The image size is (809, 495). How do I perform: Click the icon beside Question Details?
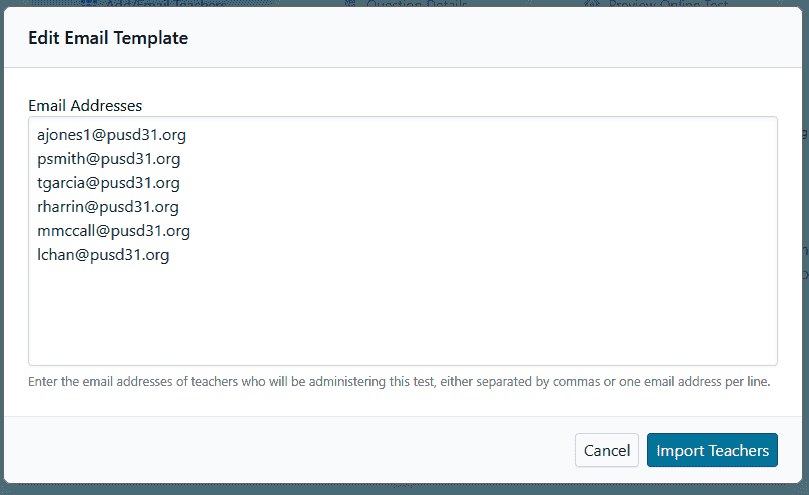(x=350, y=4)
